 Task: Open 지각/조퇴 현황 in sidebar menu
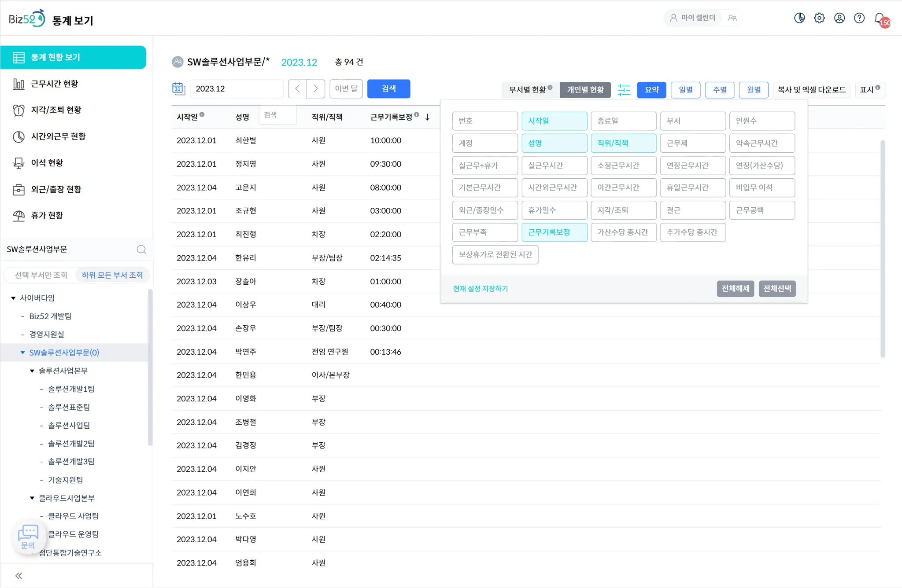(x=56, y=110)
